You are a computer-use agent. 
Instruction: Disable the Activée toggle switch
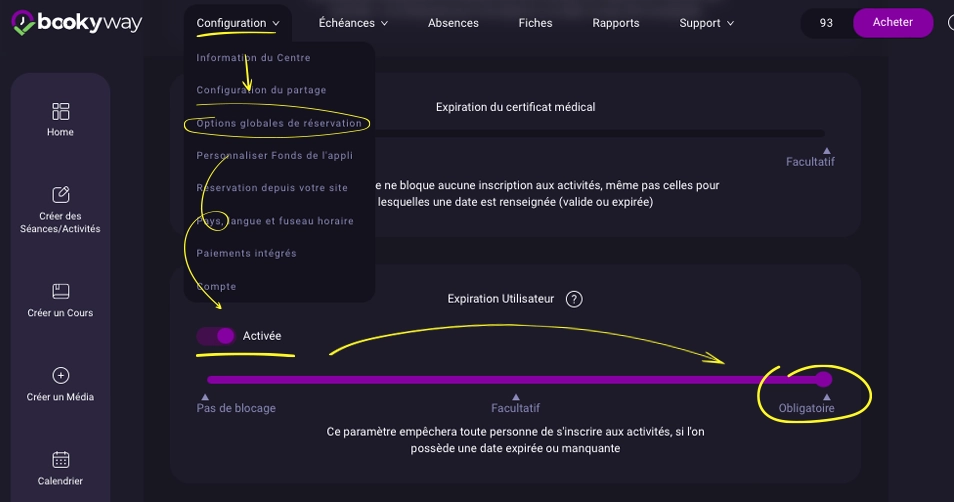tap(216, 336)
